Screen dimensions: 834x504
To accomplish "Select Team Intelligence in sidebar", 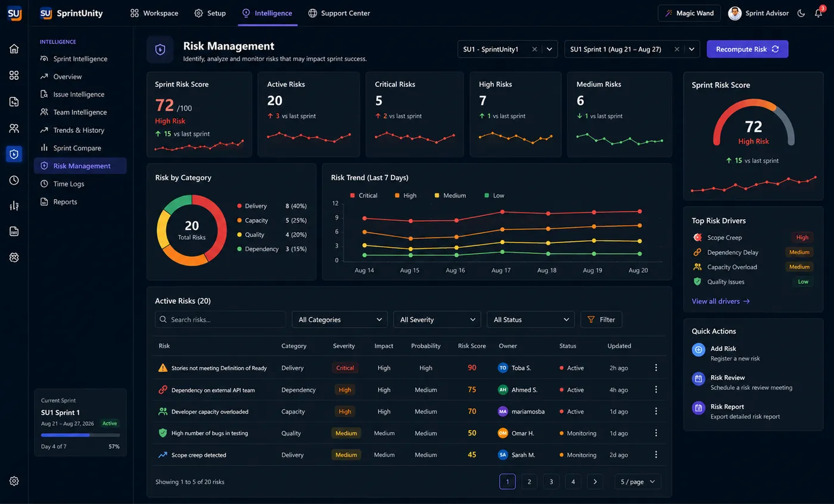I will (x=80, y=112).
